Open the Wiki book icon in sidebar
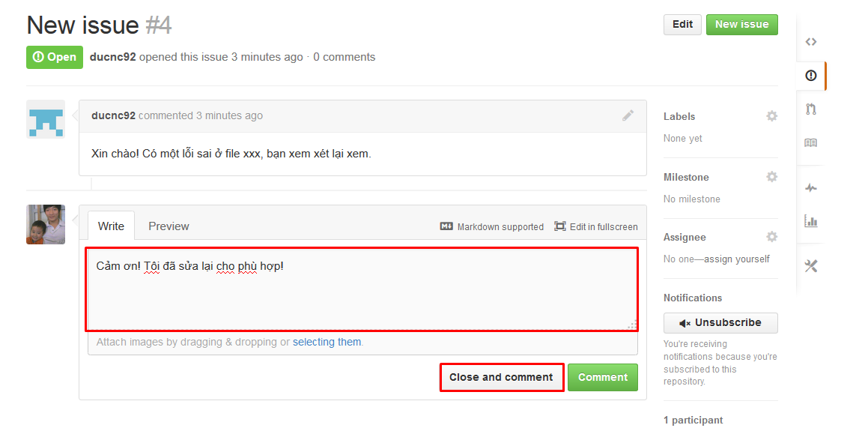The height and width of the screenshot is (431, 868). (810, 143)
